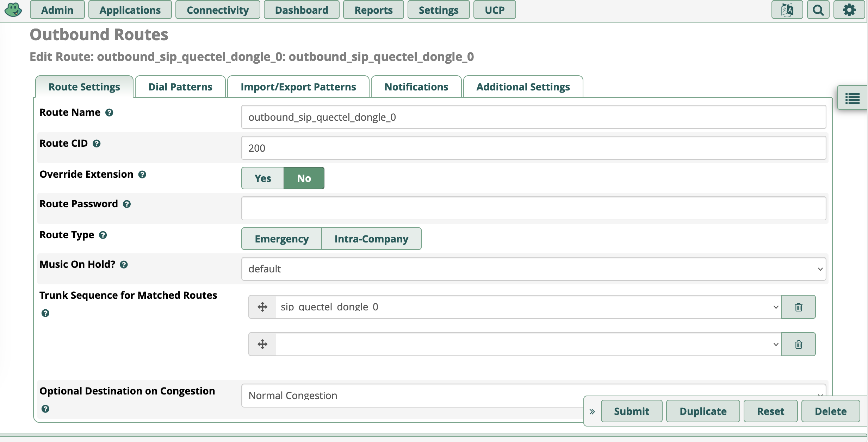Set Override Extension to Yes
This screenshot has height=442, width=868.
click(262, 178)
